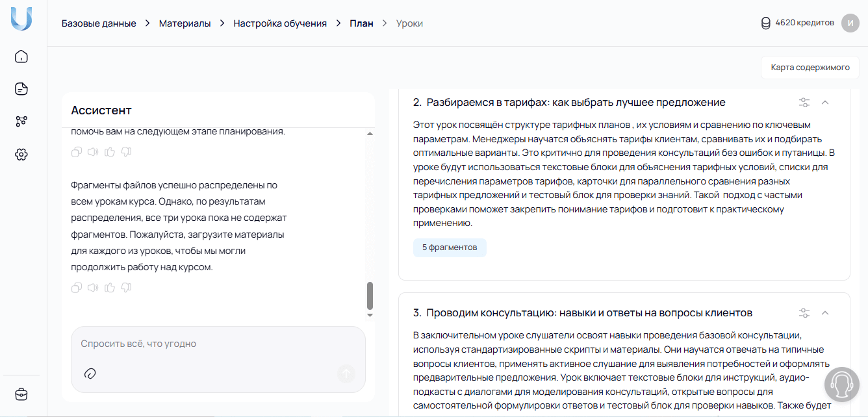
Task: Collapse lesson 3 about consultations
Action: [x=826, y=312]
